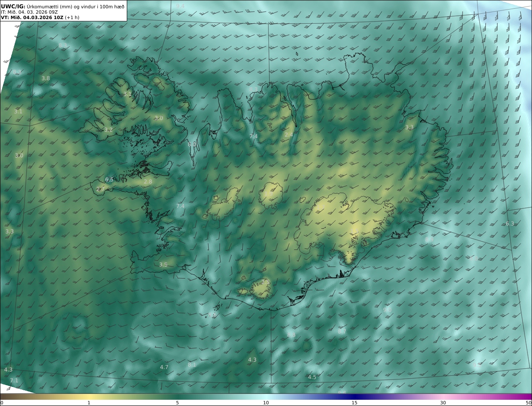Screen dimensions: 532x406
Task: Click the 2.7 value label
Action: point(101,189)
